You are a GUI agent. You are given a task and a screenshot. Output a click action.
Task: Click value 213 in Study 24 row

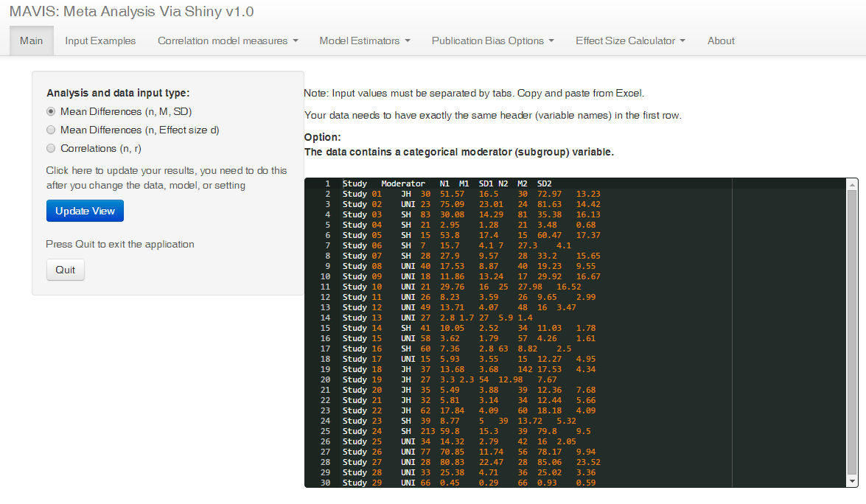427,431
